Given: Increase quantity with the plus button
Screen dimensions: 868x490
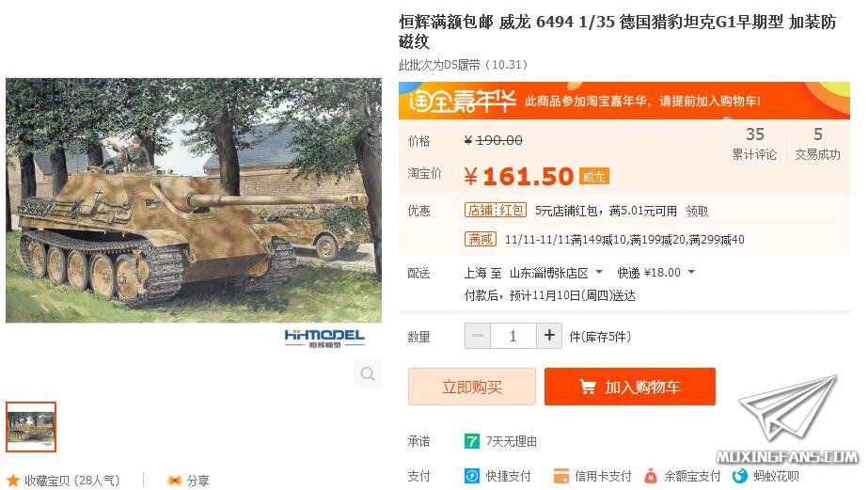Looking at the screenshot, I should tap(549, 336).
